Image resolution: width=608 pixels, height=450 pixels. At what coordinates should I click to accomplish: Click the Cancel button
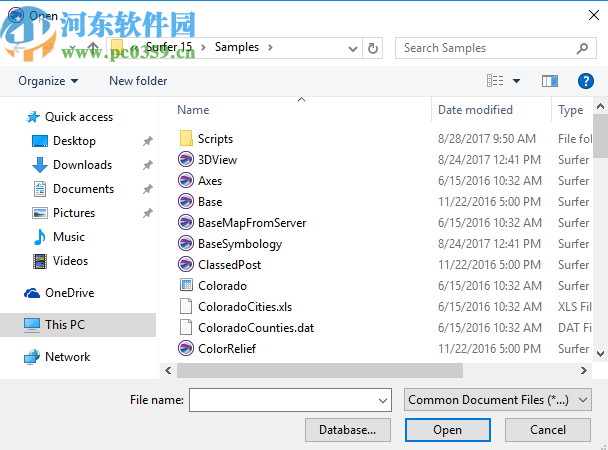[548, 430]
